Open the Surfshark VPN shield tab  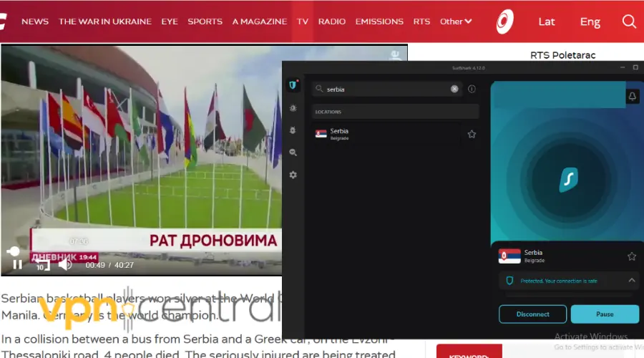coord(293,85)
